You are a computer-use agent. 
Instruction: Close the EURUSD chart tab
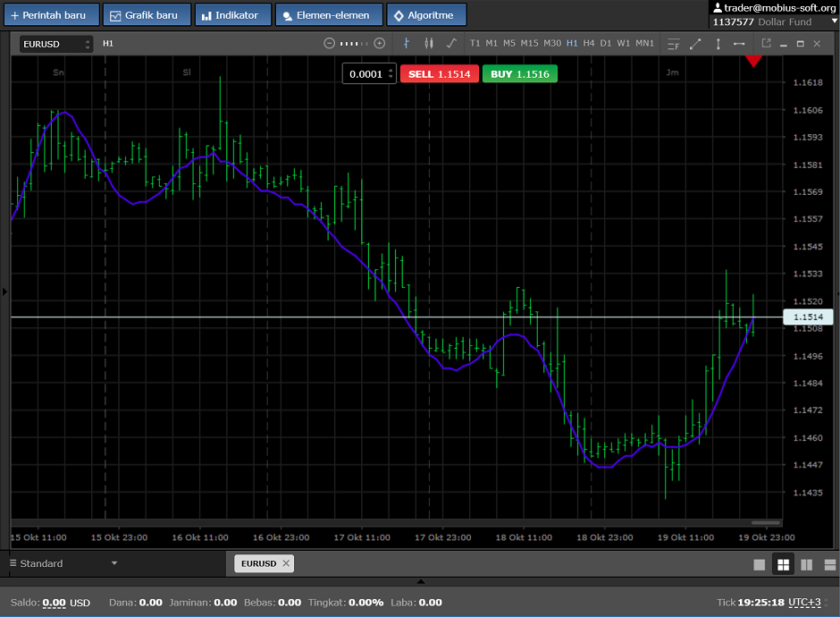[x=286, y=562]
